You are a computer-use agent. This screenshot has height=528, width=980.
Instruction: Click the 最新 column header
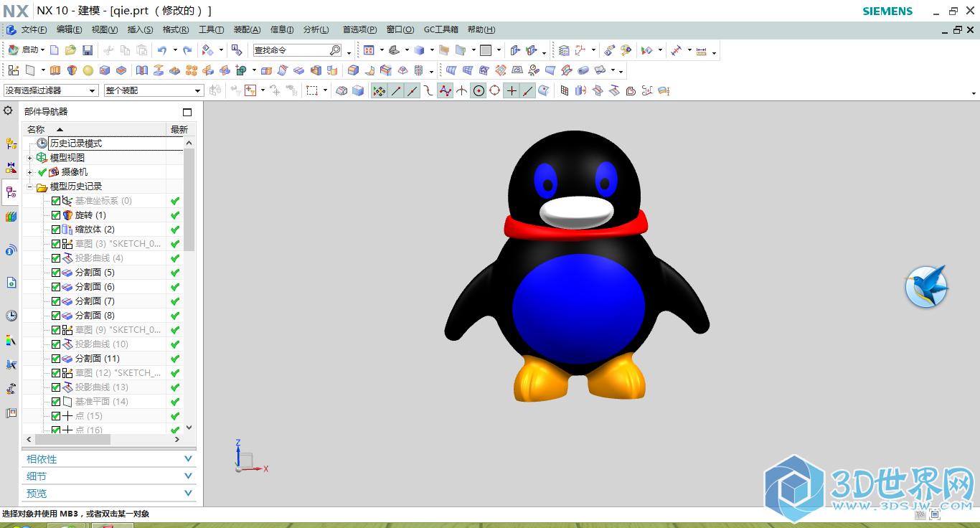tap(179, 129)
